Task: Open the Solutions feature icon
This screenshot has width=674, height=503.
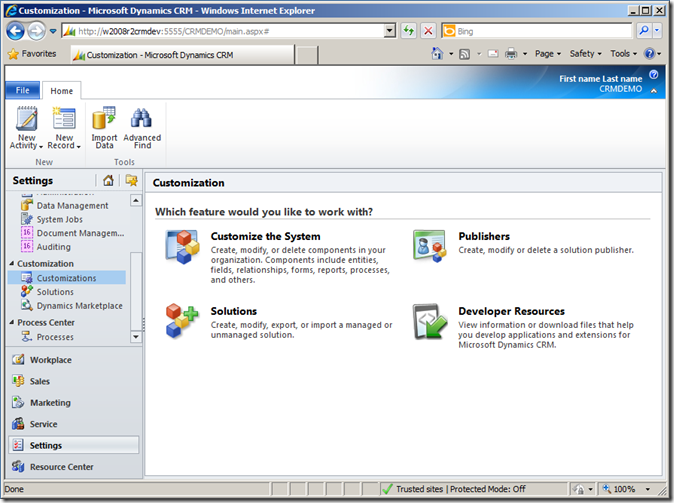Action: [183, 320]
